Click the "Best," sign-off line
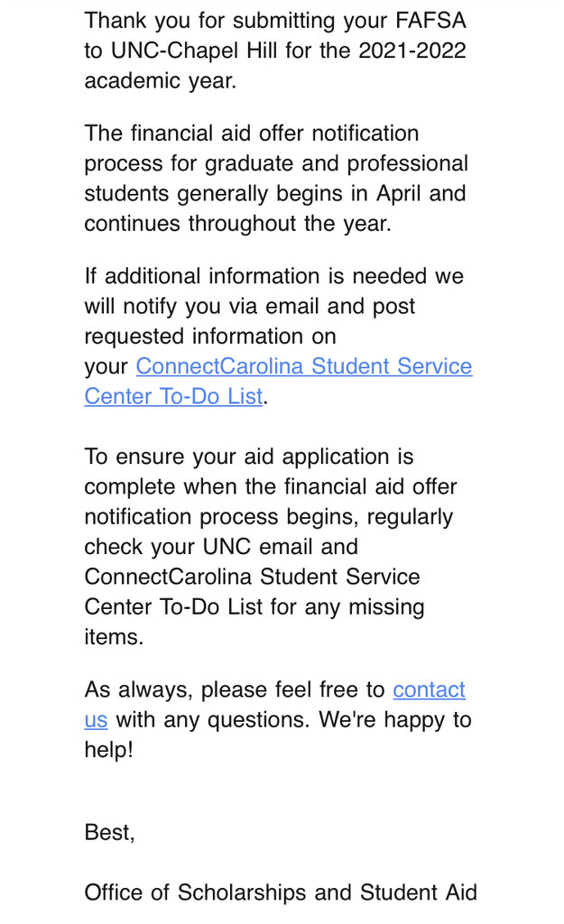 [109, 832]
